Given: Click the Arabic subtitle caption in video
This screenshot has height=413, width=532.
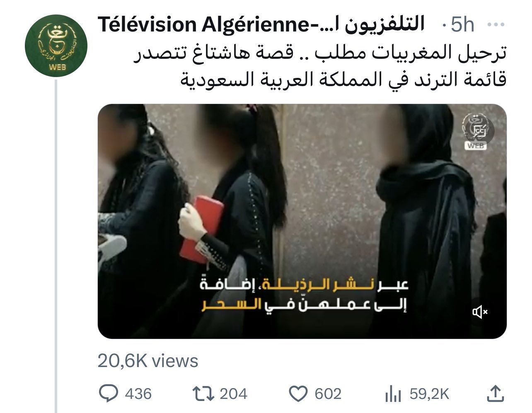Looking at the screenshot, I should [x=305, y=295].
